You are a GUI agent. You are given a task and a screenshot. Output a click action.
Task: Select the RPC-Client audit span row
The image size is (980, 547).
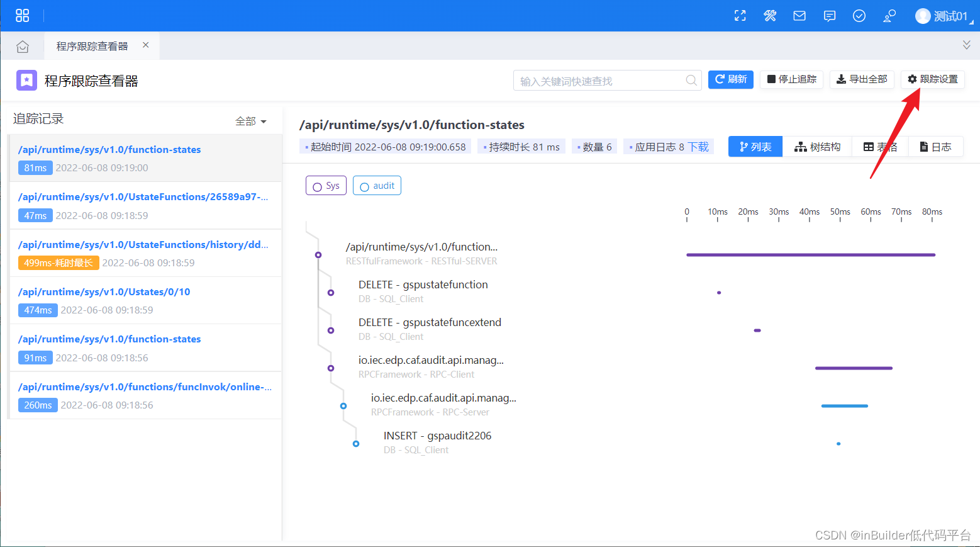click(x=431, y=367)
